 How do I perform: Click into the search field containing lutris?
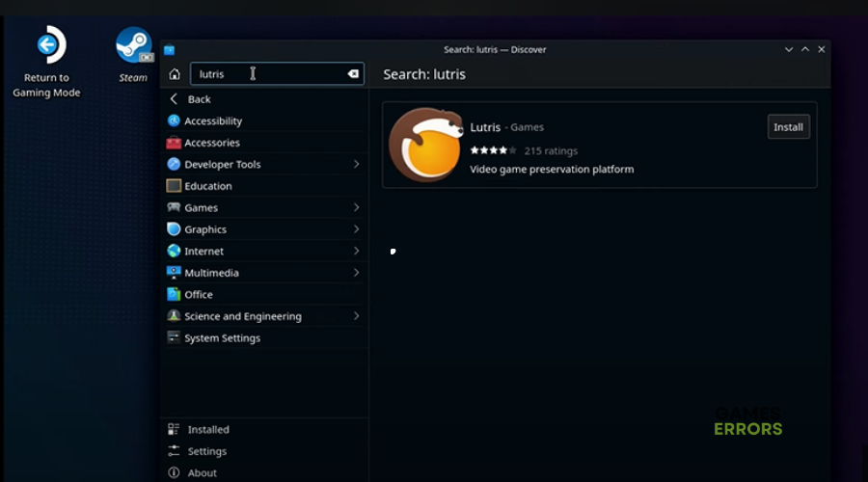(x=277, y=73)
